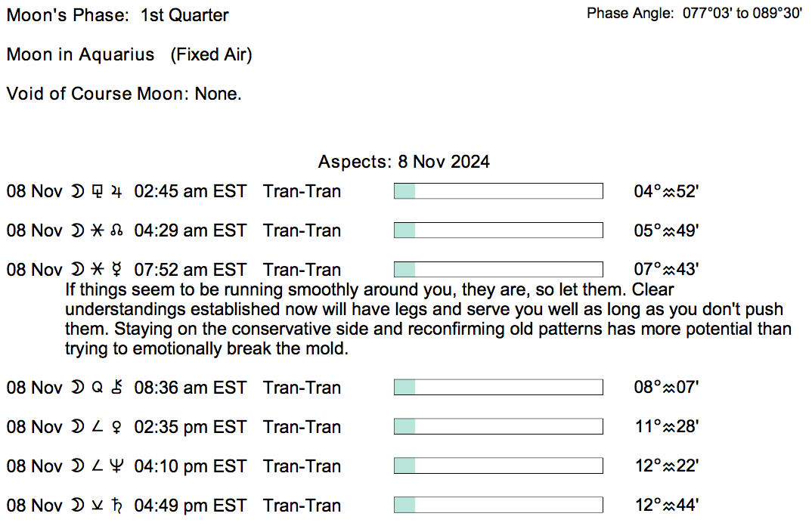Viewport: 812px width, 532px height.
Task: Click the progress bar in the 04:49 pm row
Action: coord(498,506)
